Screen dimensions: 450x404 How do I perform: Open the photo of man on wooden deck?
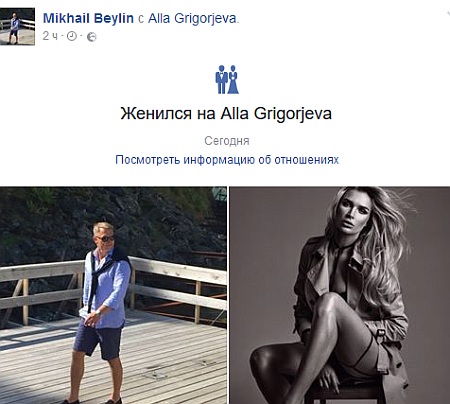[113, 295]
